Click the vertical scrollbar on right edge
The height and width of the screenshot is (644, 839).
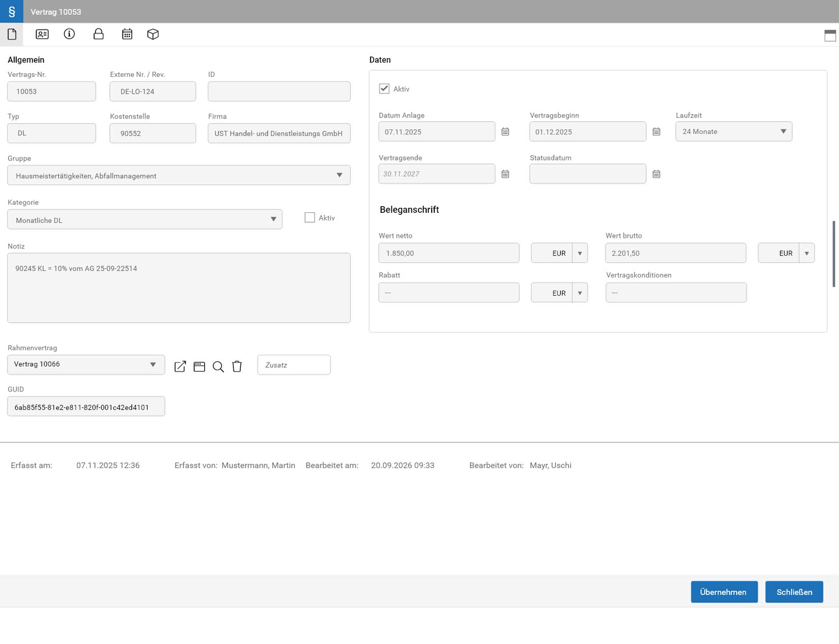click(833, 254)
